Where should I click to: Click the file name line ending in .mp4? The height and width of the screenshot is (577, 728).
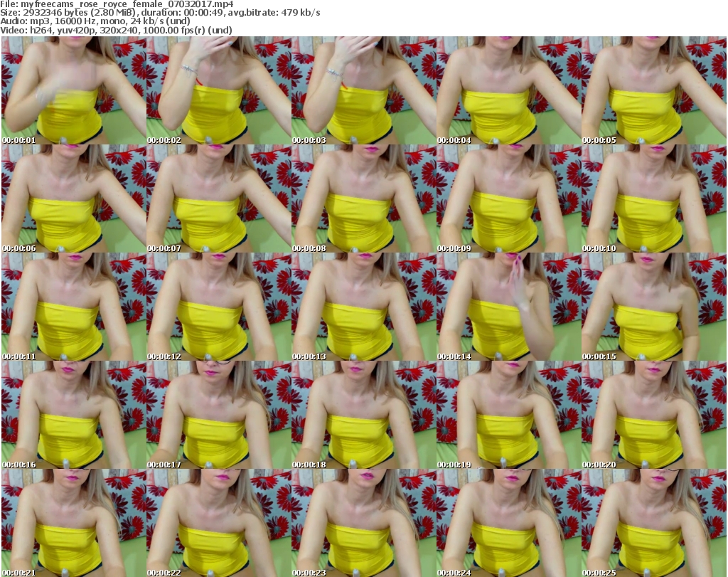117,4
